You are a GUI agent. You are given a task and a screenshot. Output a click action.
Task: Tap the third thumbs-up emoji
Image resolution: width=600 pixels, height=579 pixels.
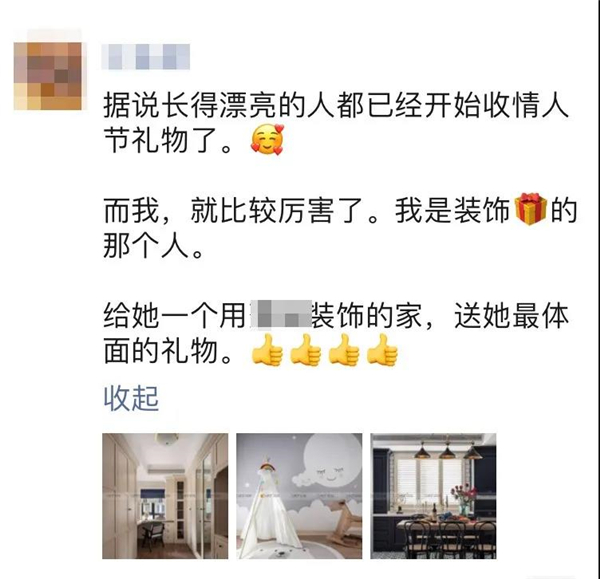click(x=344, y=350)
